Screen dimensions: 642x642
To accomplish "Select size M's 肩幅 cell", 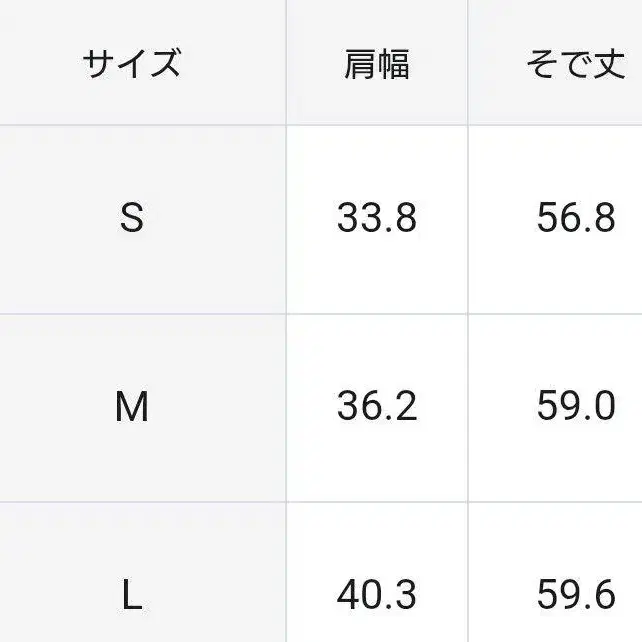I will pos(376,407).
